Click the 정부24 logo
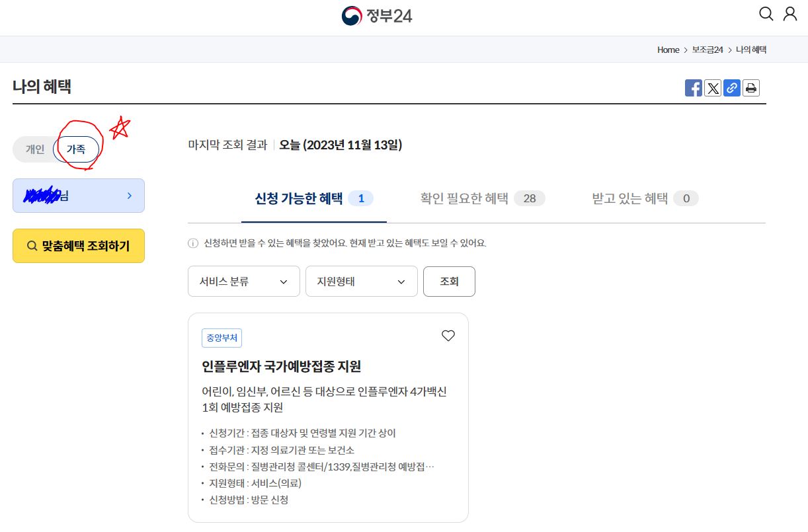Screen dimensions: 808x532 click(377, 14)
